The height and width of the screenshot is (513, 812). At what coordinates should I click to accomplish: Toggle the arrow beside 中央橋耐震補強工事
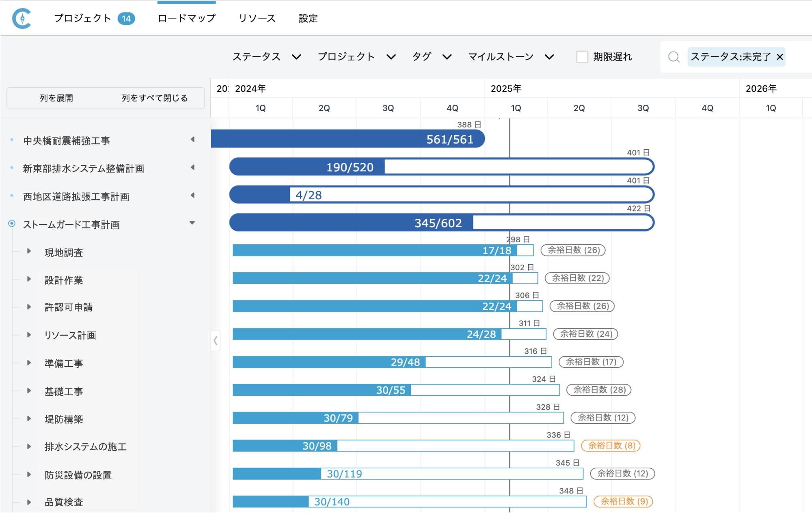[192, 140]
